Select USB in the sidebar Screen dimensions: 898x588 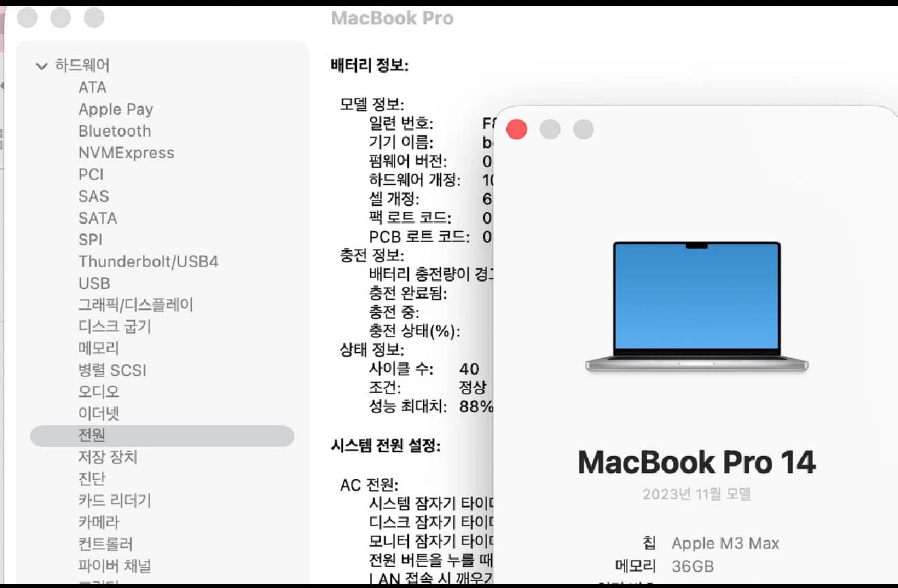coord(95,283)
